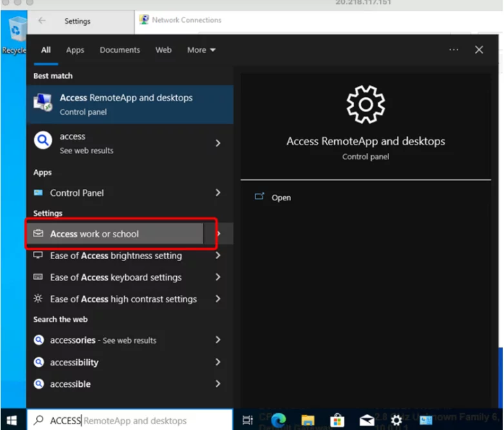Screen dimensions: 504x430
Task: Open Access RemoteApp and desktops best match
Action: coord(130,104)
